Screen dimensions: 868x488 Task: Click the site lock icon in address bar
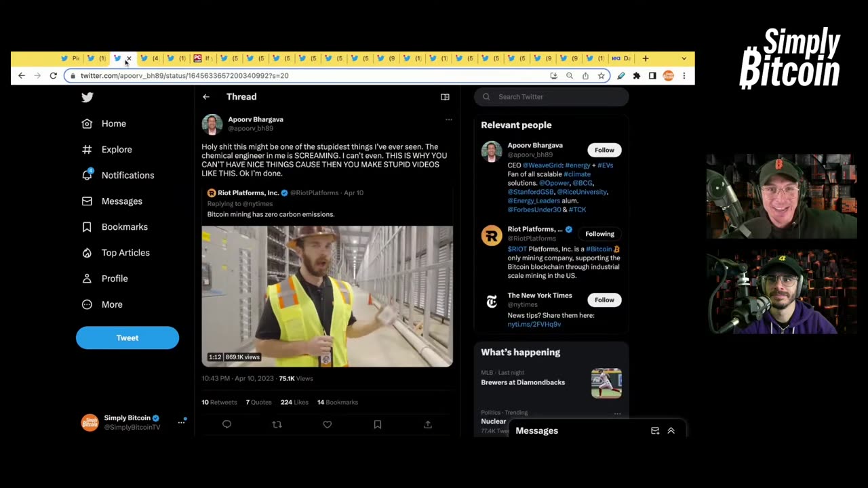click(73, 76)
